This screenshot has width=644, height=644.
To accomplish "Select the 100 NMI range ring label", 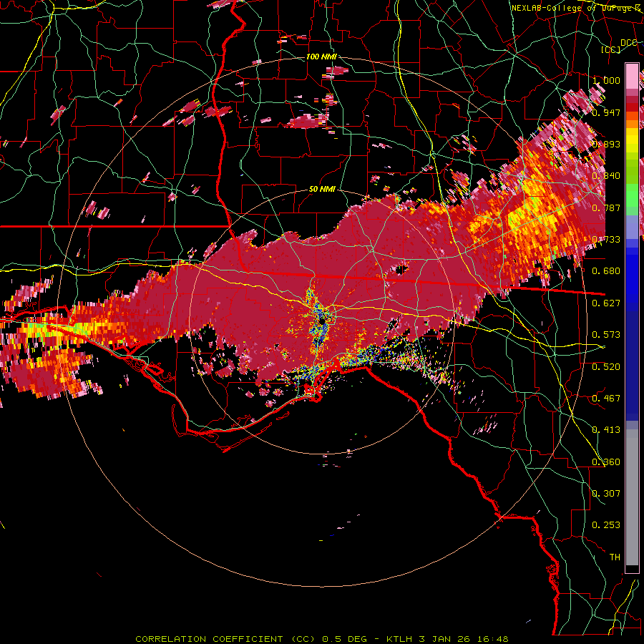I will 321,57.
